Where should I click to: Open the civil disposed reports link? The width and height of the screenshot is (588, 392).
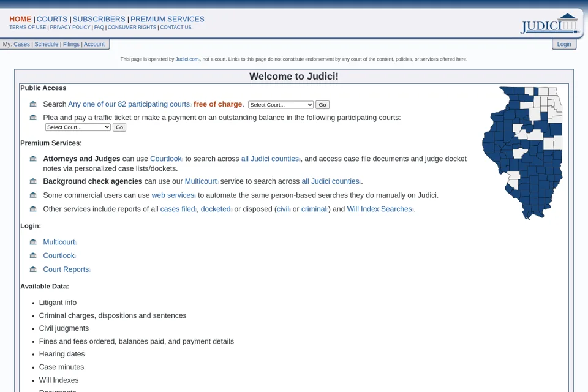[283, 209]
